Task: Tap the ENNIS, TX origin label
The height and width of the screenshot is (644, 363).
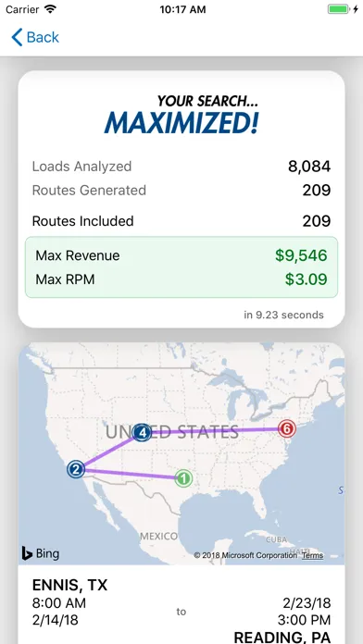Action: click(x=69, y=585)
